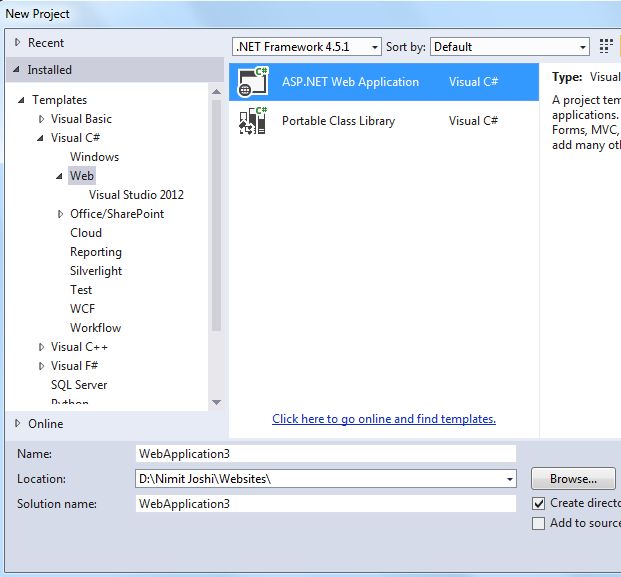621x577 pixels.
Task: Select Windows under Visual C#
Action: tap(94, 157)
